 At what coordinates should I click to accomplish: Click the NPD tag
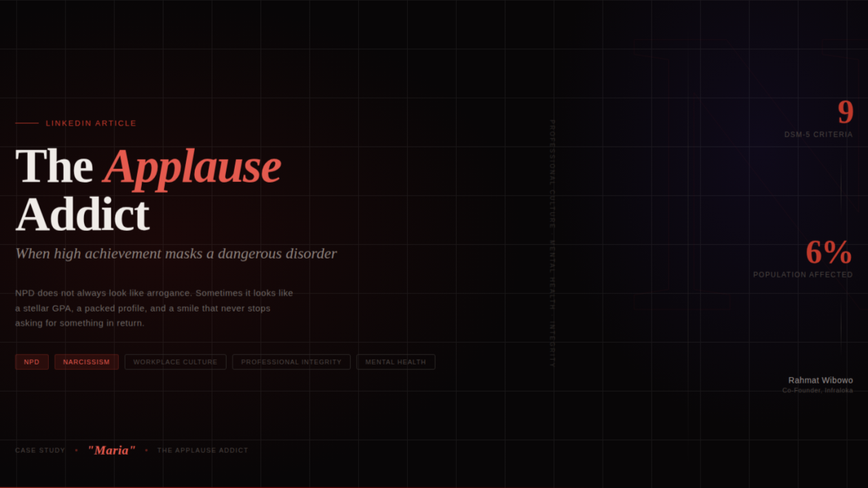[x=32, y=362]
